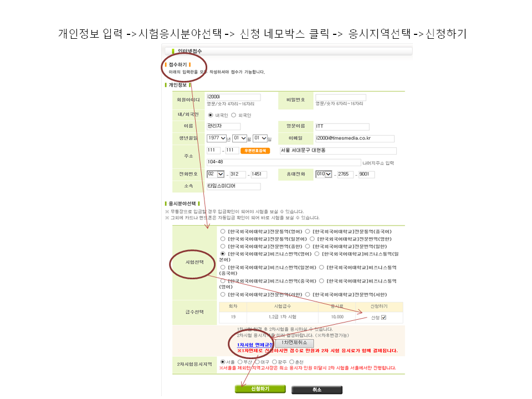Choose 전문통역(중국어) exam radio option
532x399 pixels.
coord(308,232)
